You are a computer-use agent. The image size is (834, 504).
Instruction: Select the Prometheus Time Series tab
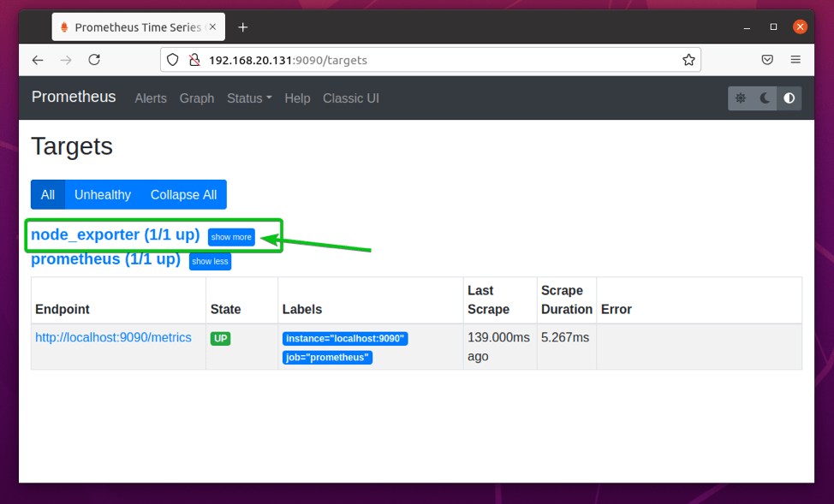coord(139,27)
